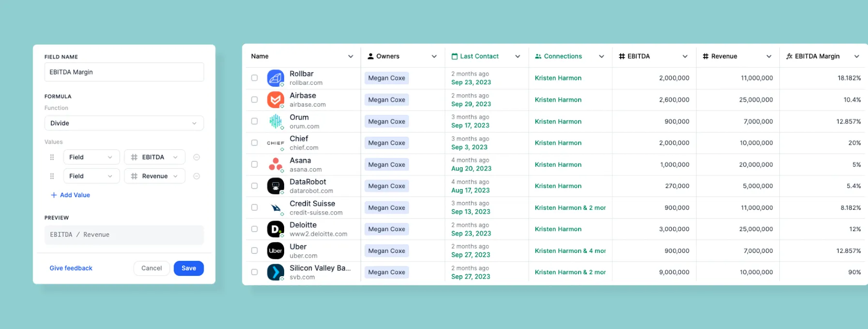Click the www2.deloitte.com domain text
Screen dimensions: 868x329
[x=319, y=234]
